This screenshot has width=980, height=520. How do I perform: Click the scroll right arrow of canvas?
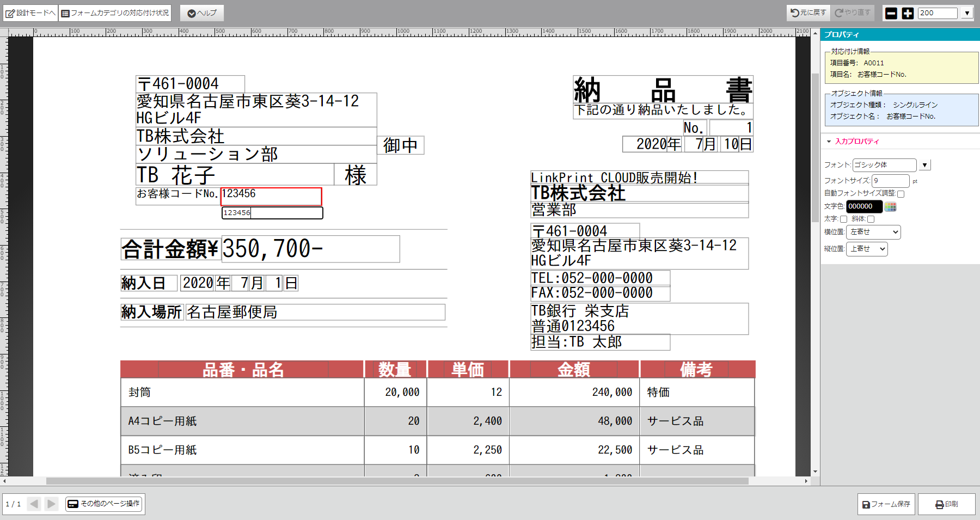806,481
